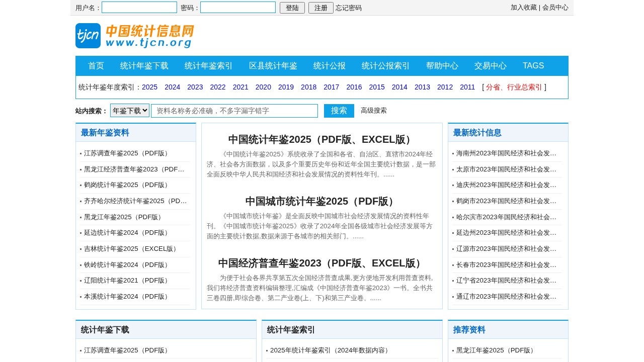644x362 pixels.
Task: Open 中国城市统计年鉴2025 headline
Action: (322, 201)
